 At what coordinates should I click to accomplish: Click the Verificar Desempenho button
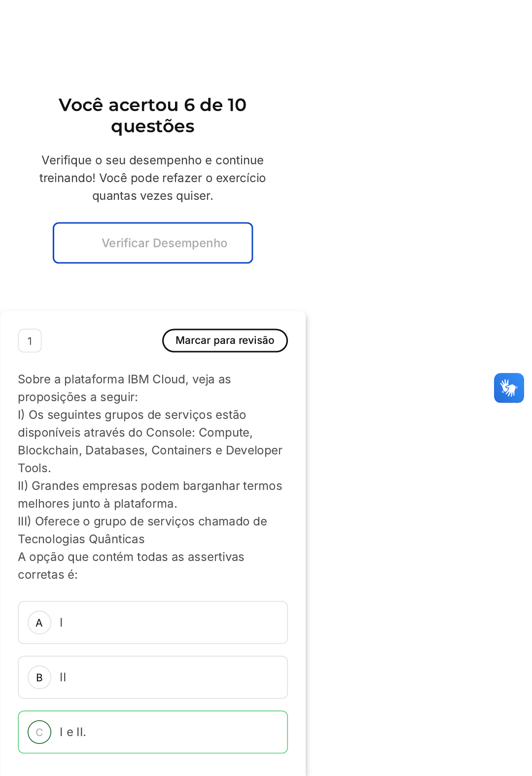(153, 243)
